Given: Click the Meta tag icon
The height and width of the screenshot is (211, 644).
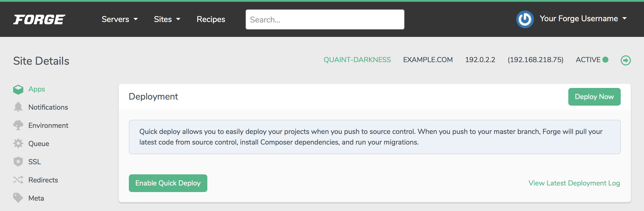Looking at the screenshot, I should (x=18, y=198).
